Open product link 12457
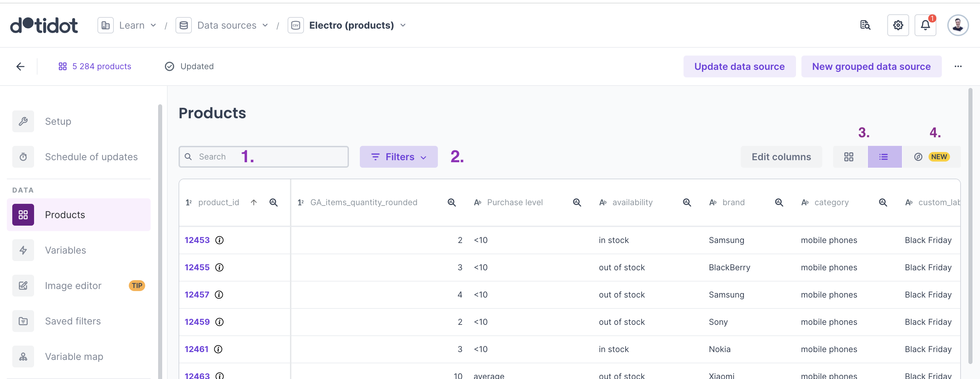The width and height of the screenshot is (980, 379). pyautogui.click(x=197, y=294)
